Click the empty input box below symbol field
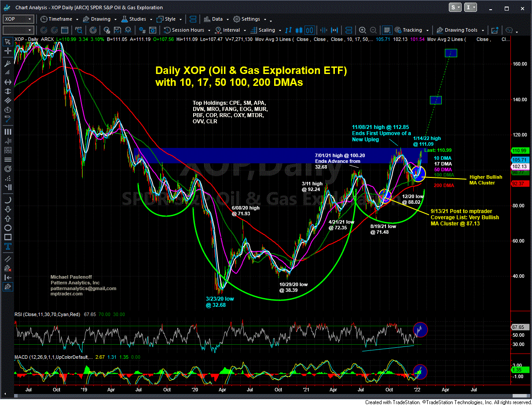Screen dimensions: 532x405 pos(18,30)
